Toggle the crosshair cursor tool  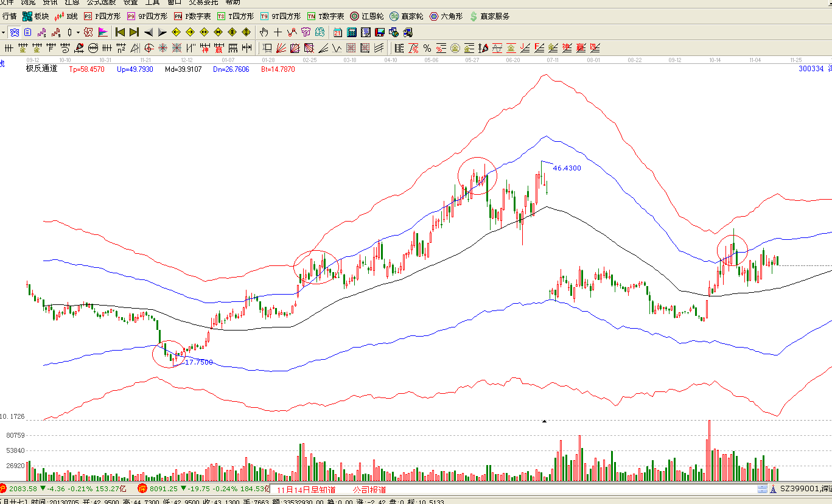click(x=278, y=32)
